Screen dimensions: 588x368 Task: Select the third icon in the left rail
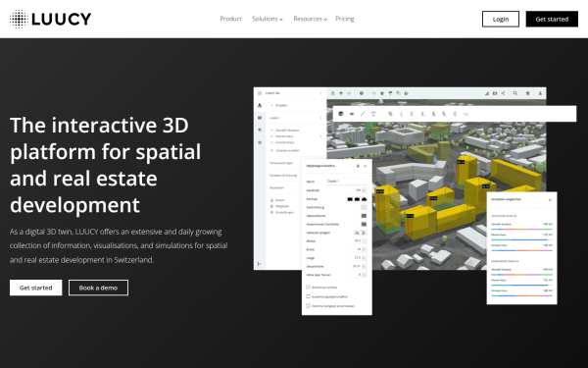coord(260,130)
